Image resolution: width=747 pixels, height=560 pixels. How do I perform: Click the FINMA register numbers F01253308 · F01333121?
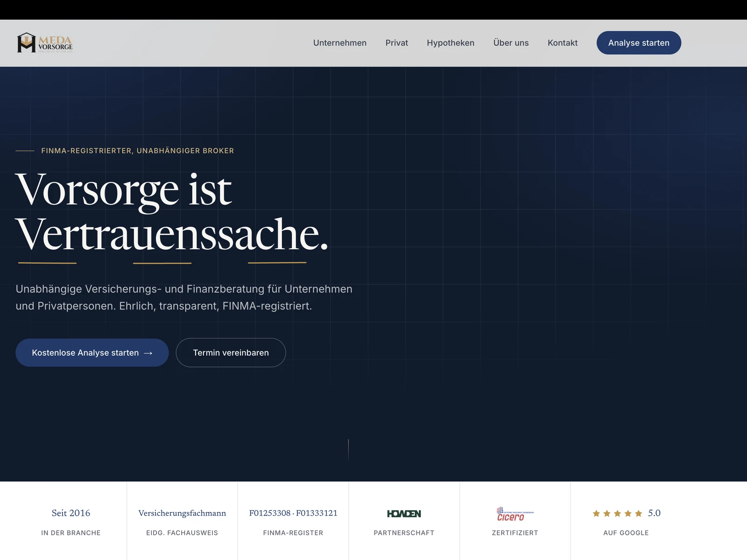click(293, 513)
